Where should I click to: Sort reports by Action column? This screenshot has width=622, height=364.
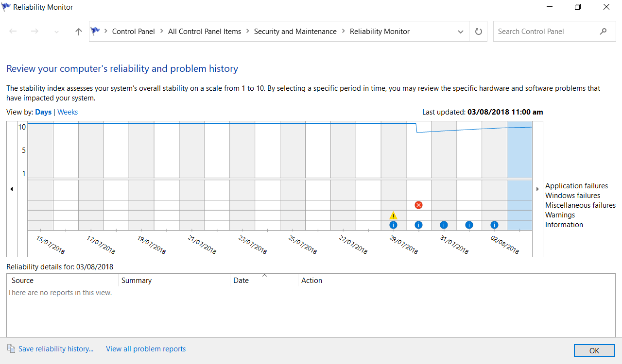[x=326, y=281]
